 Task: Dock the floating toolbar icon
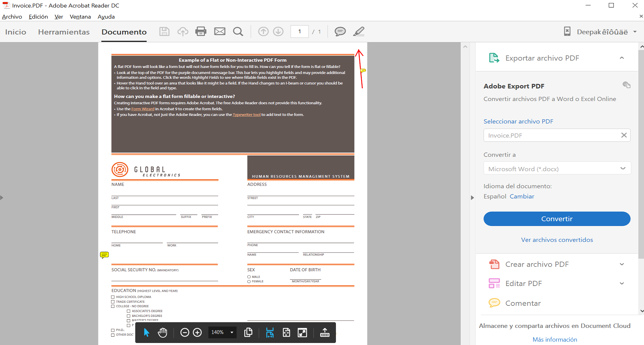coord(325,333)
